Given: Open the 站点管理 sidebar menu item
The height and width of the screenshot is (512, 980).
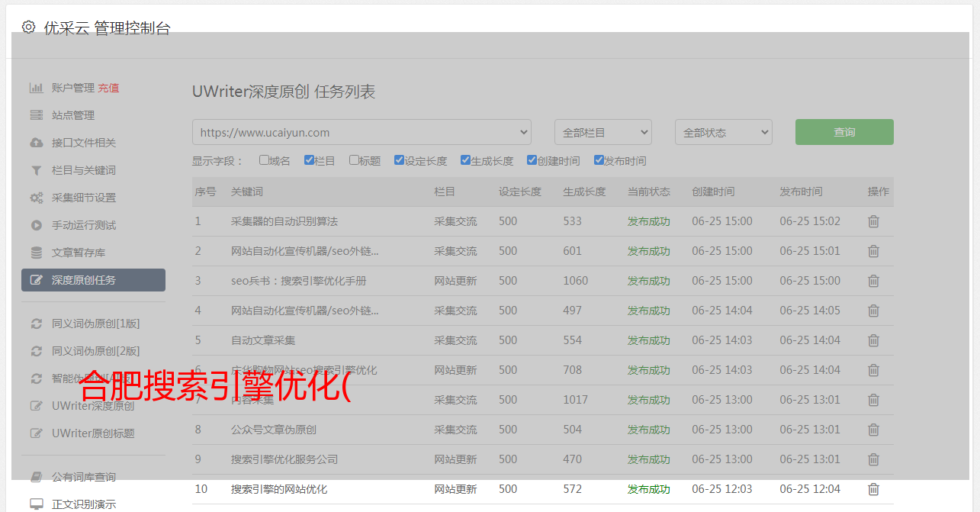Looking at the screenshot, I should point(73,115).
